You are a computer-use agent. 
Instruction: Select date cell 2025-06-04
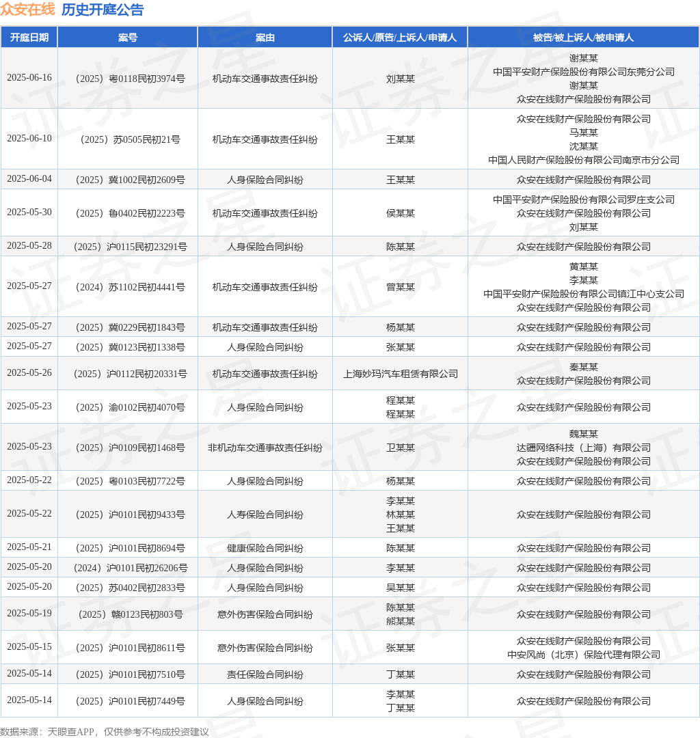(29, 179)
